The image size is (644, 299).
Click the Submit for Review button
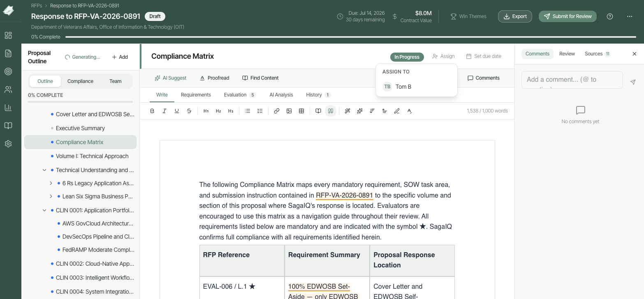[568, 16]
